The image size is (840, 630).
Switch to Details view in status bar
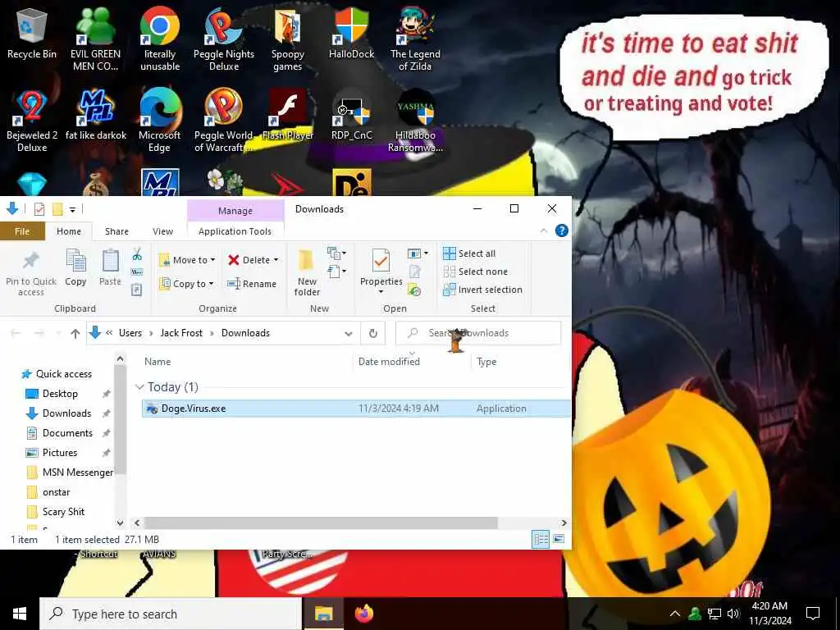[x=541, y=540]
